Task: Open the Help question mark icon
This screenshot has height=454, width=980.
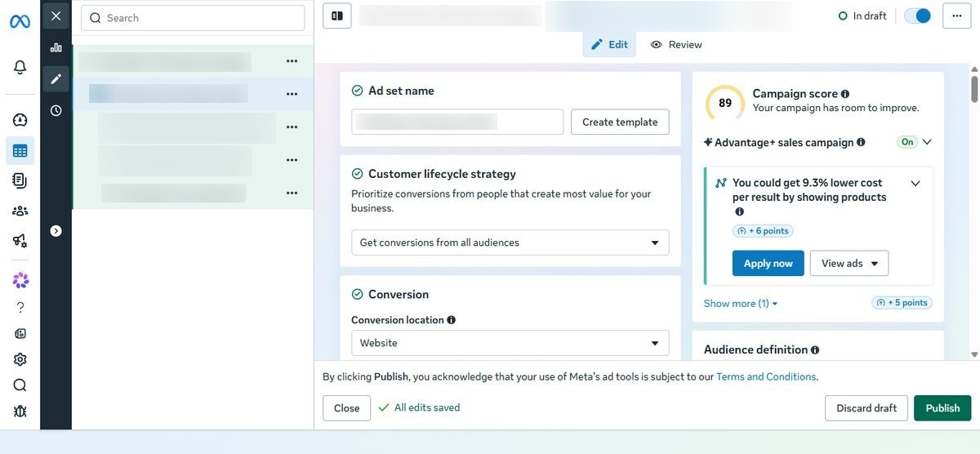Action: 20,307
